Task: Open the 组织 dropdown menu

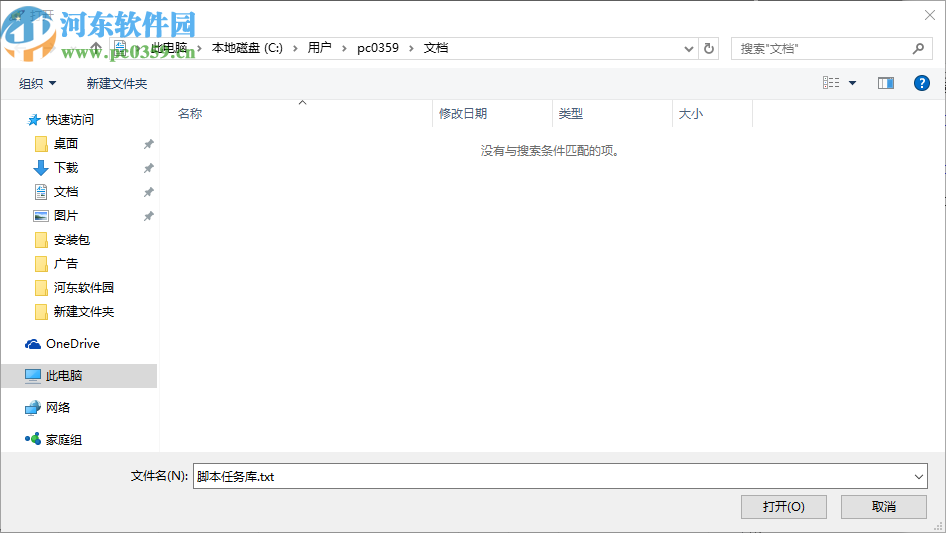Action: [x=37, y=84]
